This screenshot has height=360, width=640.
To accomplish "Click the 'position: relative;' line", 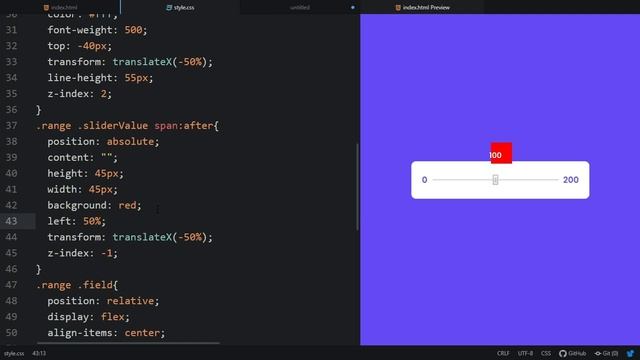I will [103, 300].
